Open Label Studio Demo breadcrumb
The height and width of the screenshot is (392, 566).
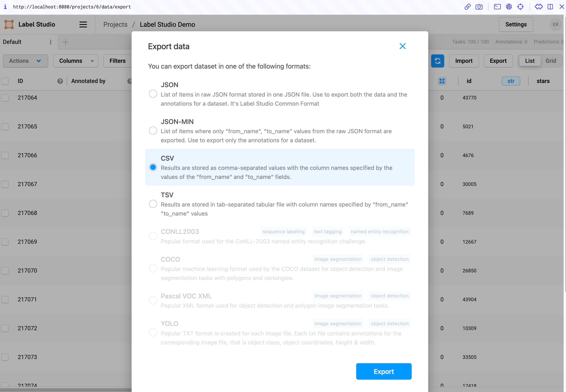click(x=167, y=24)
